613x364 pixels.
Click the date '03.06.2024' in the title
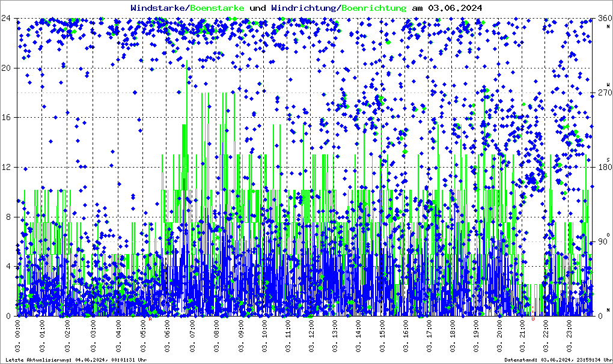[455, 8]
